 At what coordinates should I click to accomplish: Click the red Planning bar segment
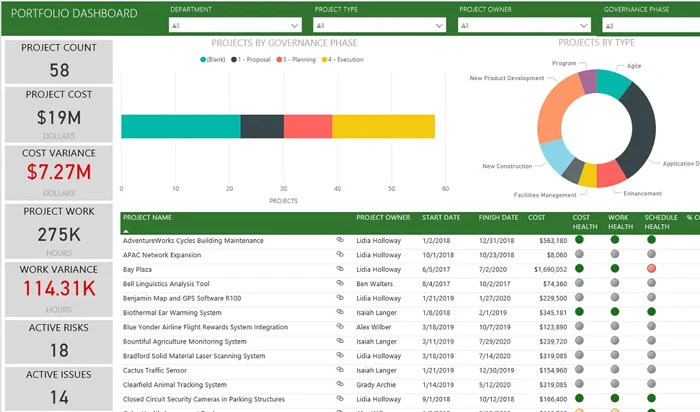tap(308, 126)
